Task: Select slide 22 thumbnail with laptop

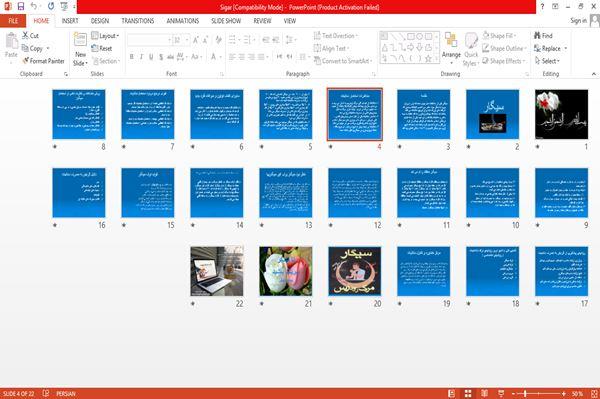Action: tap(217, 271)
